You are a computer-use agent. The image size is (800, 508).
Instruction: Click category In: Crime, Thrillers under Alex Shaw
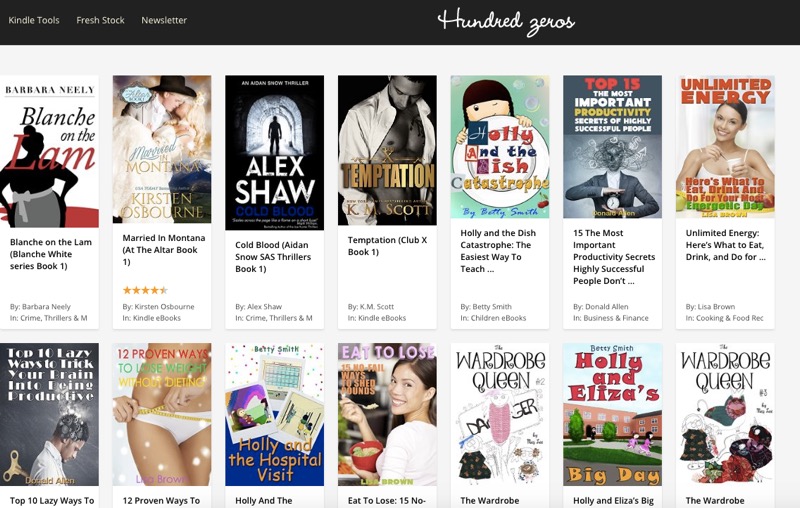coord(273,318)
